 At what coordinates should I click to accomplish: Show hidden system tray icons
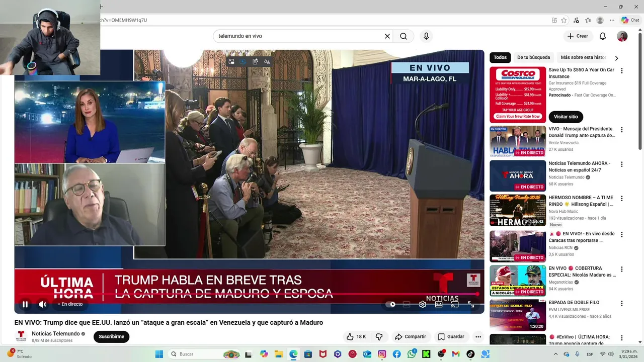click(555, 354)
